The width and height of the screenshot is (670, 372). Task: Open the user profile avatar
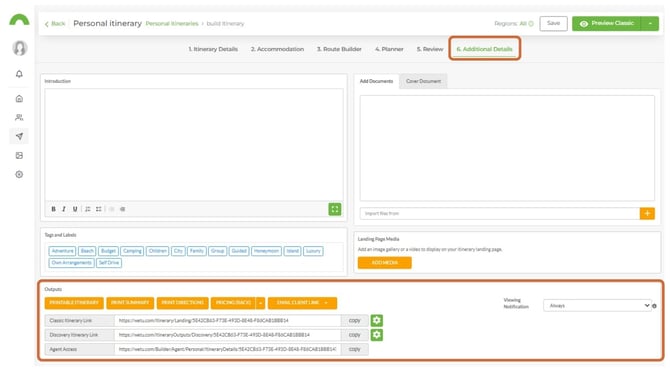19,48
